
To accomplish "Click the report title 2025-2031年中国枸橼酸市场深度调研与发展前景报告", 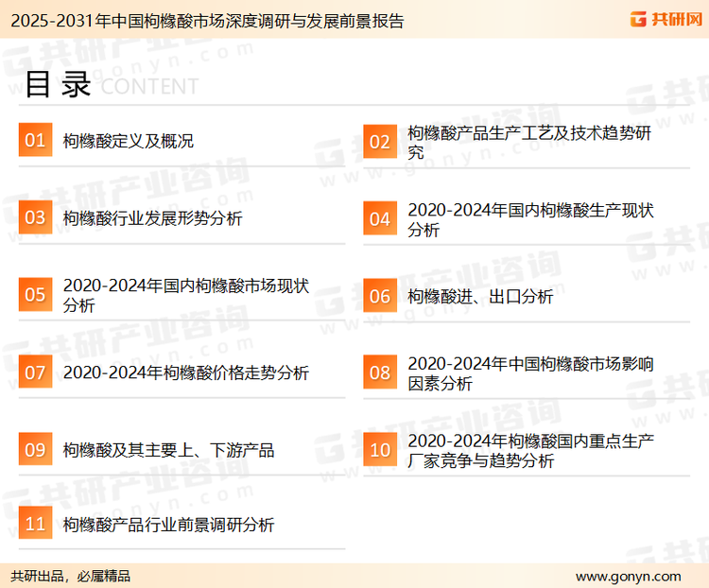I will pos(207,21).
